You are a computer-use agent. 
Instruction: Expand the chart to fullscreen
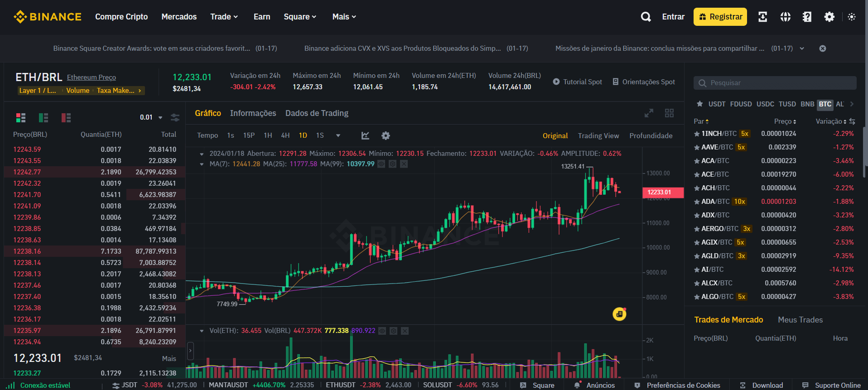click(x=649, y=113)
